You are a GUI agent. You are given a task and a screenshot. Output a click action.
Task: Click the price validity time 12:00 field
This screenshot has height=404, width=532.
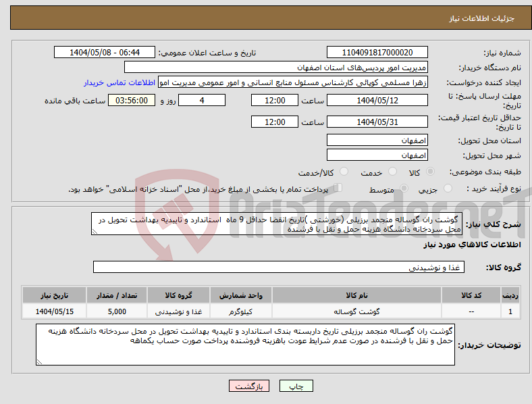point(275,122)
